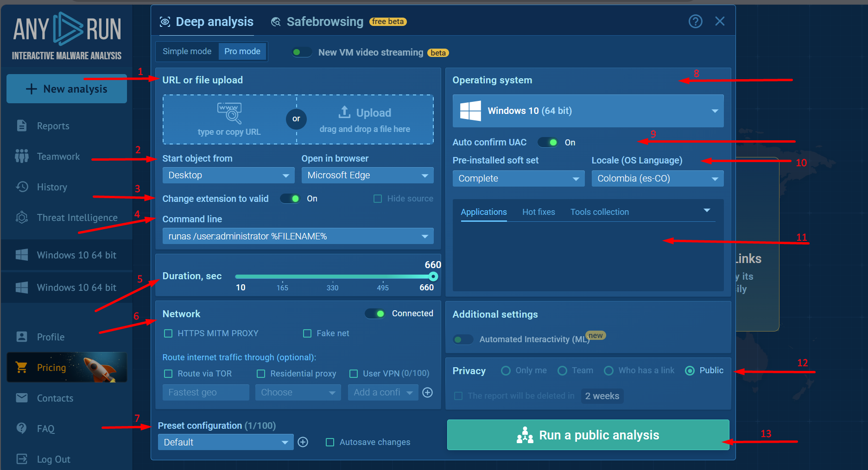Click the Upload arrow icon
868x470 pixels.
pos(344,112)
